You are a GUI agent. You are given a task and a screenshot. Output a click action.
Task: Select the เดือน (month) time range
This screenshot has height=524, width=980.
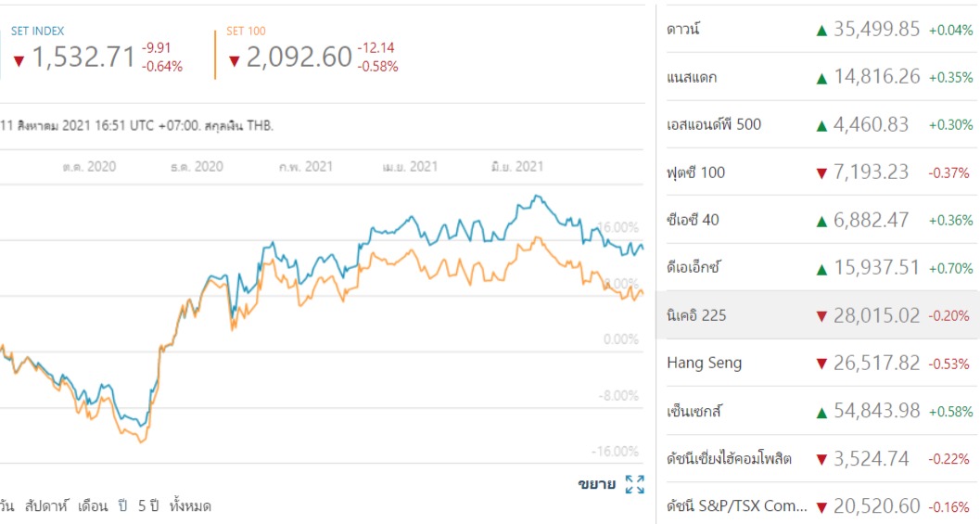91,506
